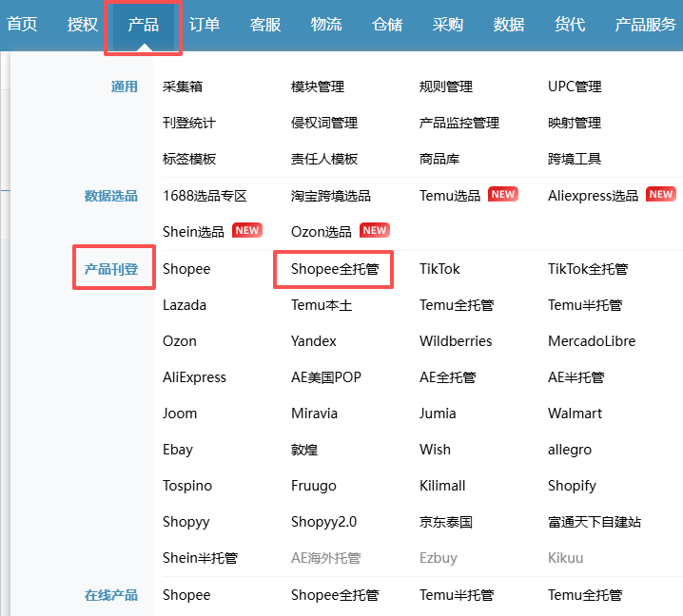The height and width of the screenshot is (616, 683).
Task: Go to the 货代 tab
Action: coord(570,24)
